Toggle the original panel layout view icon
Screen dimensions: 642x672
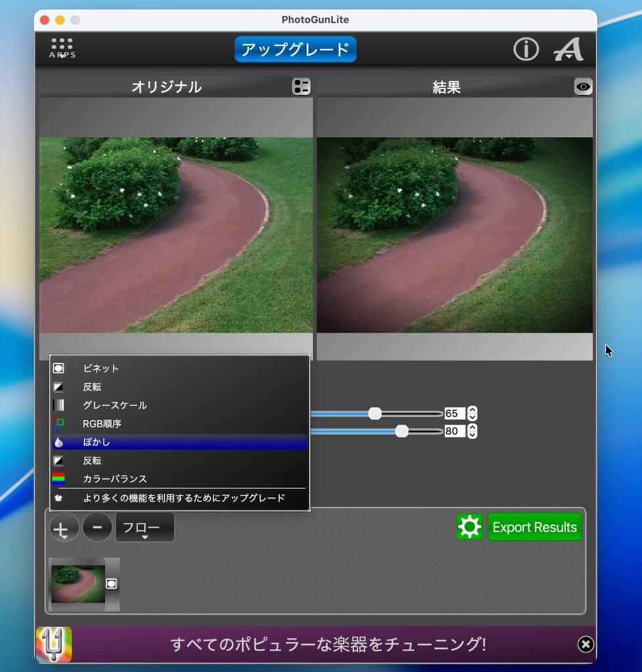[x=301, y=87]
